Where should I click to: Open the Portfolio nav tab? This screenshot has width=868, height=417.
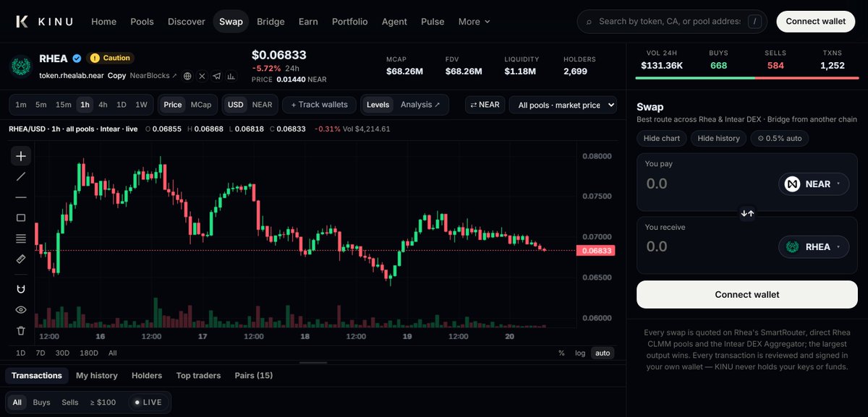tap(350, 22)
